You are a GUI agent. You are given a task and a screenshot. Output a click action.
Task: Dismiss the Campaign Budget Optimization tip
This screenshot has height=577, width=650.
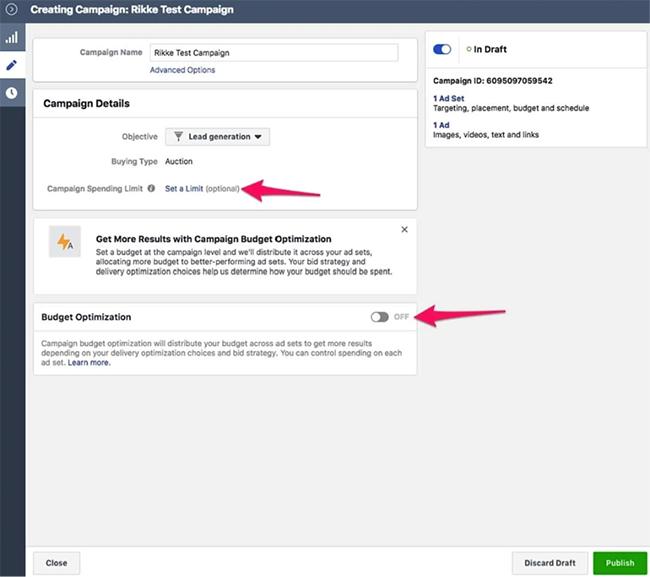(x=405, y=229)
